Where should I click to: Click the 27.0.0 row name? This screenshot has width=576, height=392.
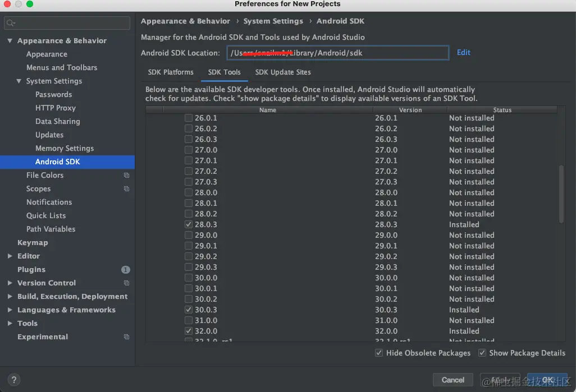coord(205,150)
